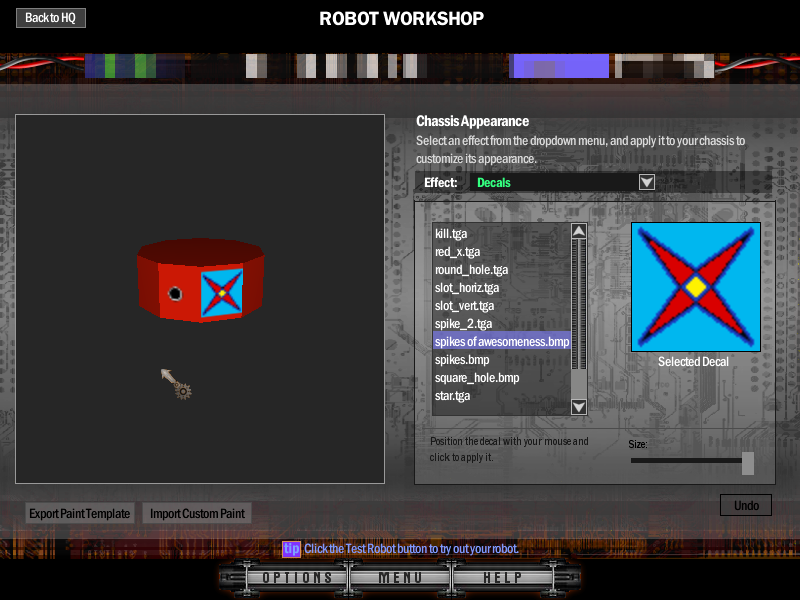Open the Effect dropdown arrow
This screenshot has width=800, height=600.
(646, 182)
